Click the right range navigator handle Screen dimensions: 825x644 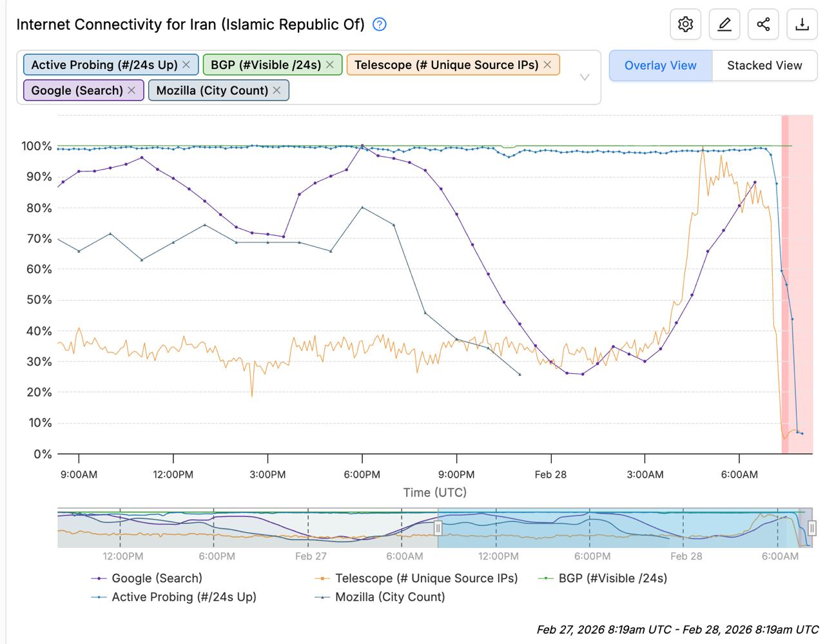tap(812, 529)
